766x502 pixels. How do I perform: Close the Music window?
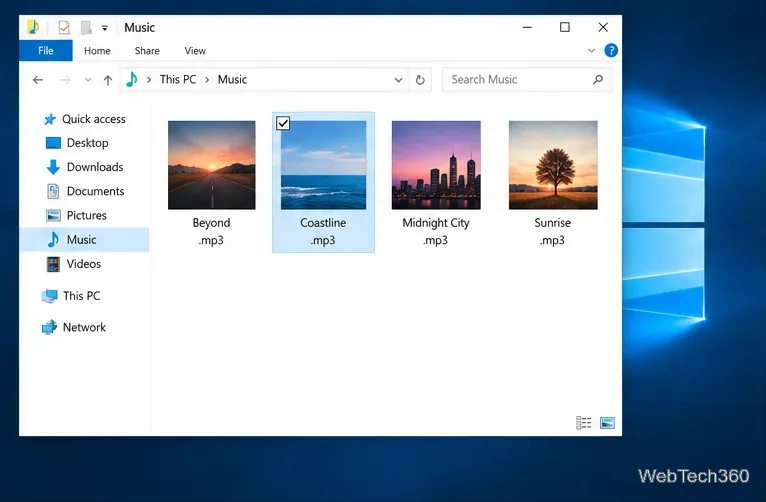pyautogui.click(x=603, y=27)
